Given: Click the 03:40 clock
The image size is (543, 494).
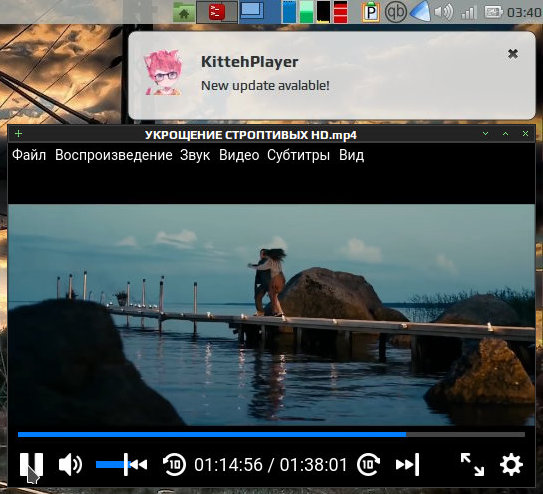Looking at the screenshot, I should tap(524, 13).
